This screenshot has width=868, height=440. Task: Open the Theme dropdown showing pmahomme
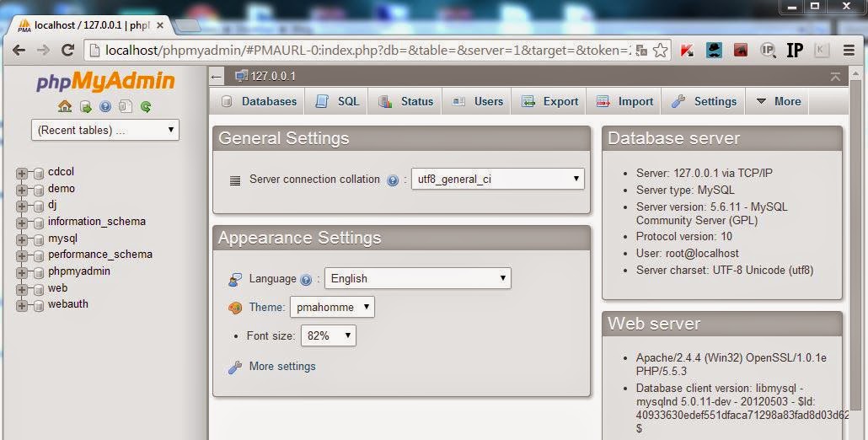332,307
